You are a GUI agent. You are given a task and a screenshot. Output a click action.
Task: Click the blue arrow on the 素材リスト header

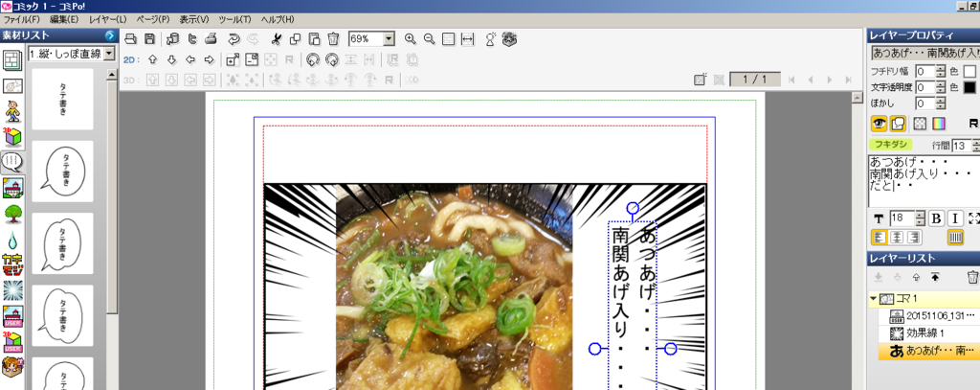coord(109,35)
